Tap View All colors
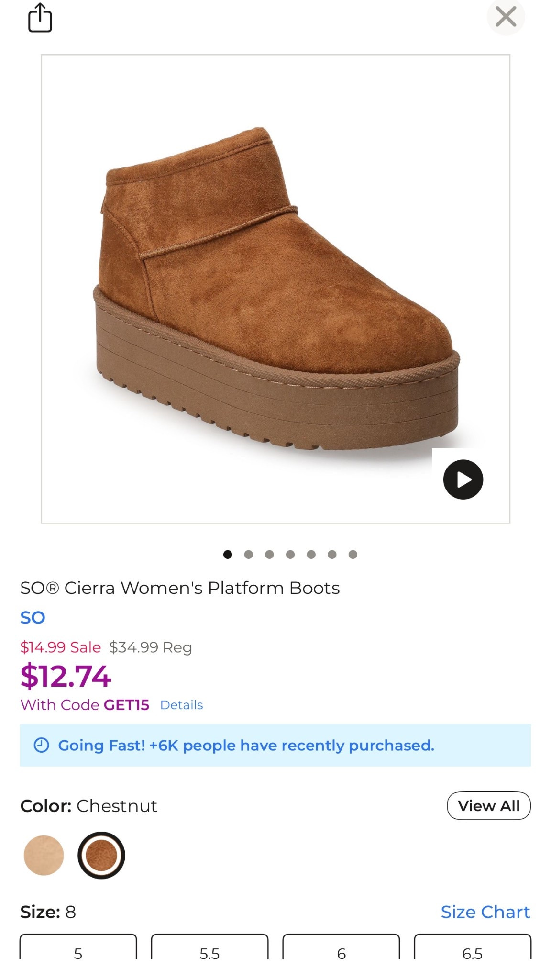The image size is (551, 980). 488,805
